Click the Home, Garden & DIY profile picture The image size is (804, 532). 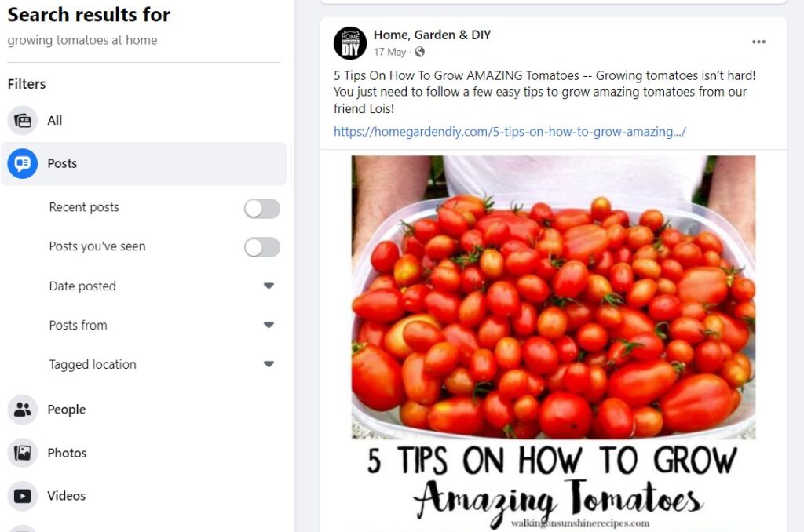[350, 43]
